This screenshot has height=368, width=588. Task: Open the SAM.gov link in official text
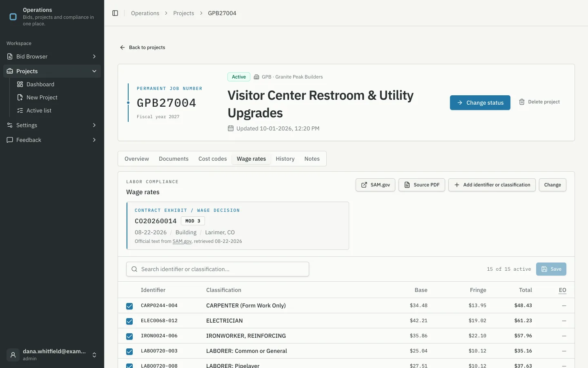[182, 241]
